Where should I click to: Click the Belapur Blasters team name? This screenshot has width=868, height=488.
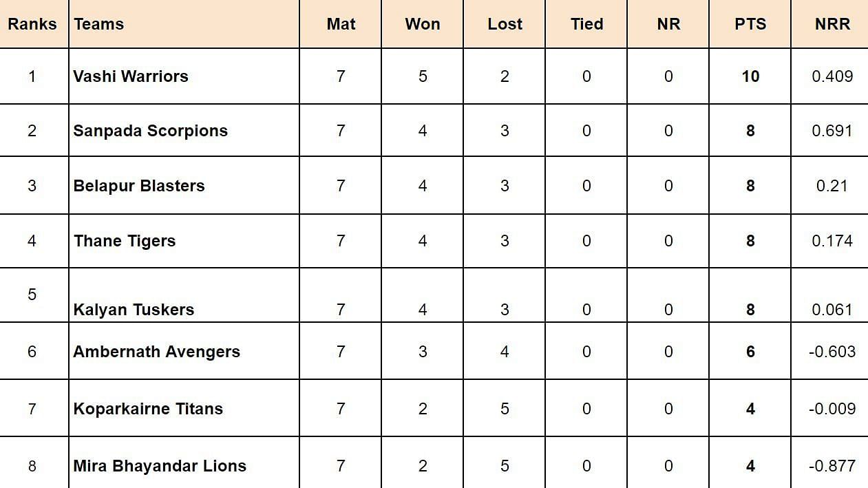click(139, 186)
